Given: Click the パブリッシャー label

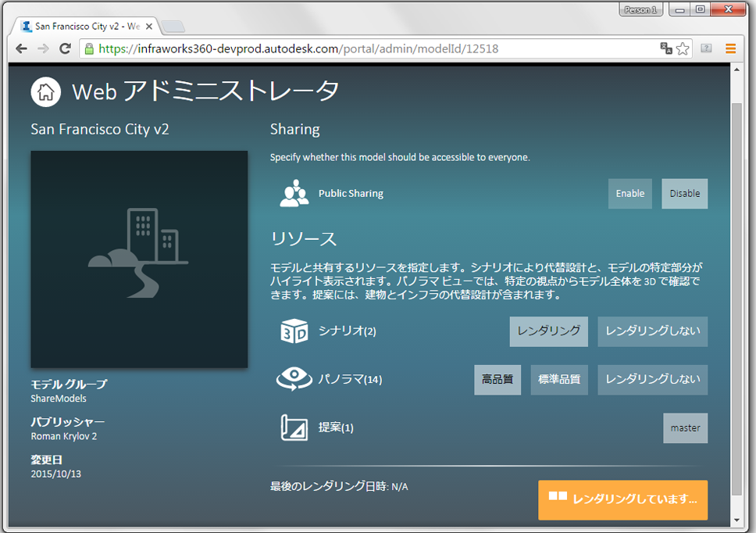Looking at the screenshot, I should coord(67,422).
